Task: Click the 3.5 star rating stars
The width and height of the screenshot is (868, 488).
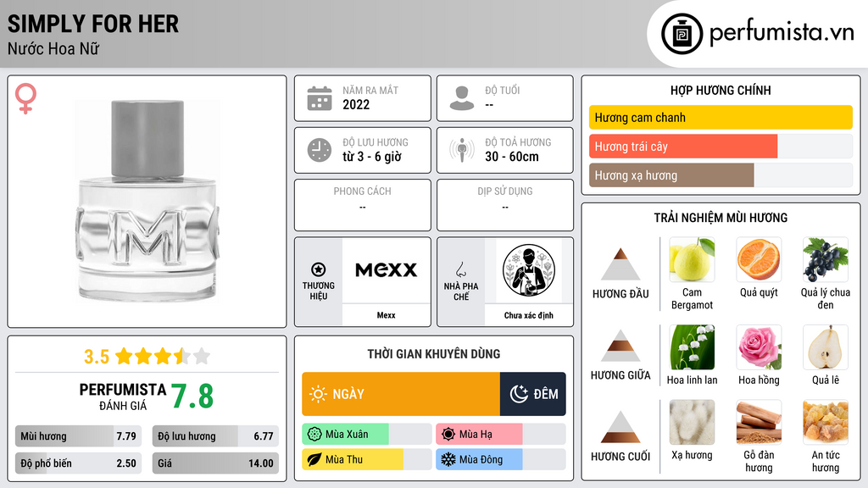Action: point(163,356)
